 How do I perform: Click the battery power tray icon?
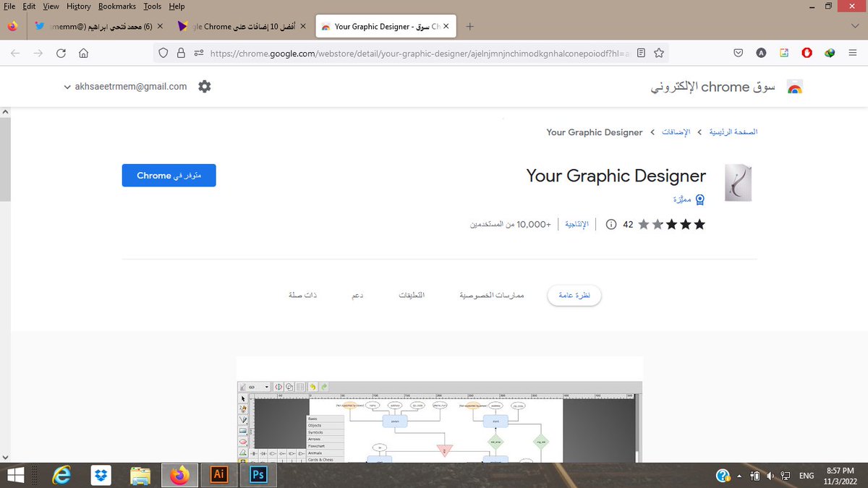click(x=755, y=476)
